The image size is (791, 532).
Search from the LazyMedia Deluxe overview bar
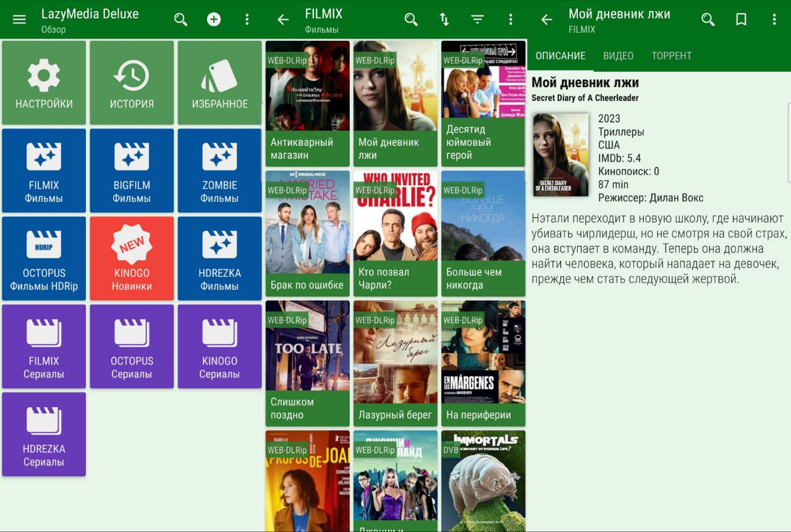(180, 19)
